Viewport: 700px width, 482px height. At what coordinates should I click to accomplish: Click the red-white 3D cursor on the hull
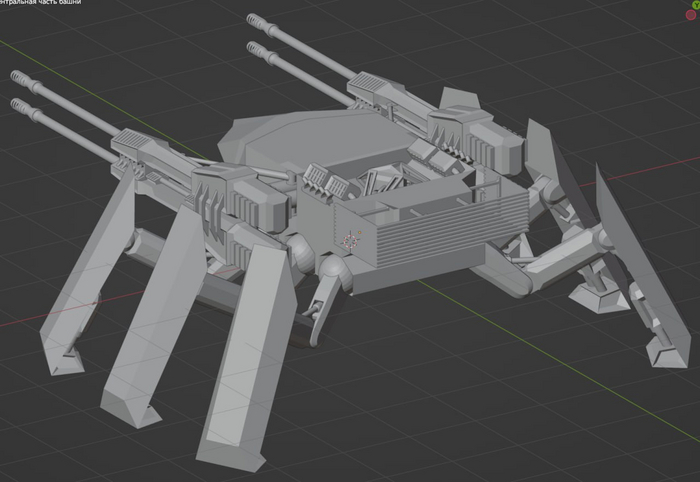point(350,241)
